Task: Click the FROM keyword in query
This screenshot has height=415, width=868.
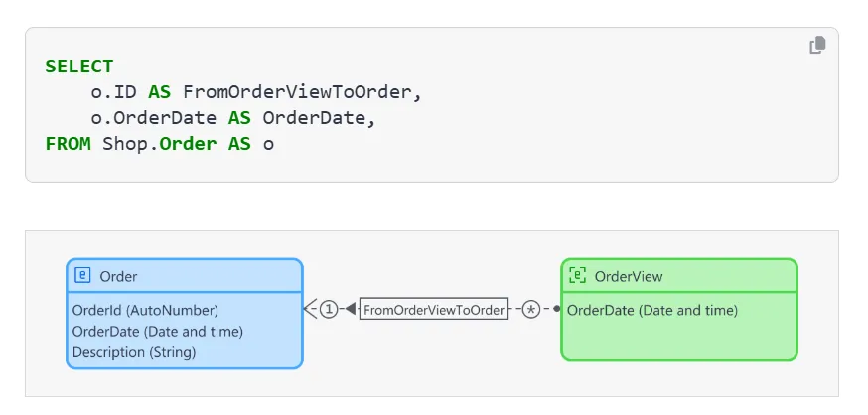Action: click(x=69, y=143)
